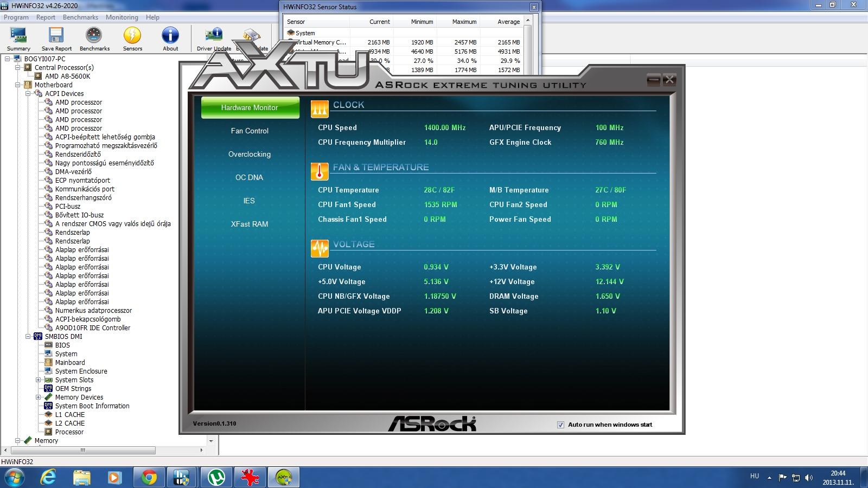Click the Fan & Temperature thermometer icon
The image size is (868, 488).
tap(320, 171)
